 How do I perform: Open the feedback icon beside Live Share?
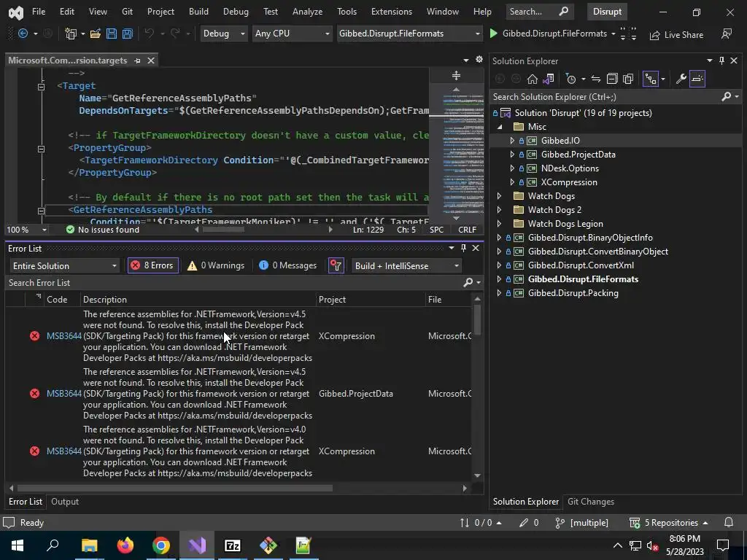[727, 34]
